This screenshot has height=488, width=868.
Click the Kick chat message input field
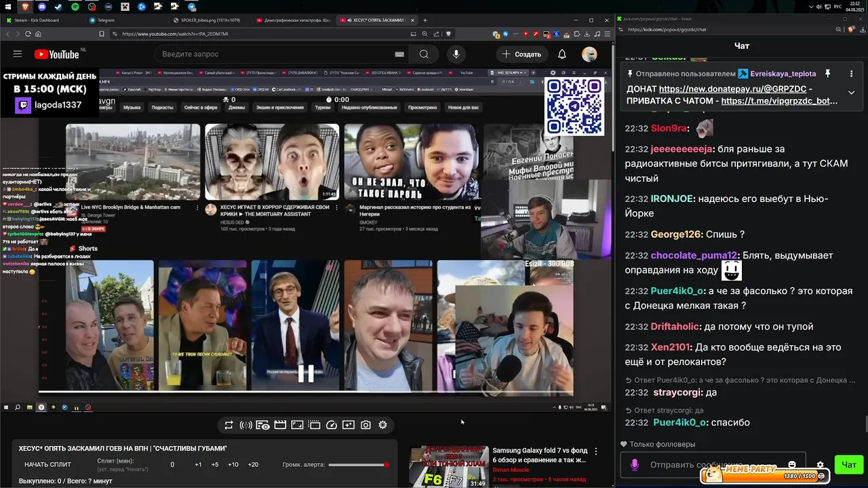(x=712, y=465)
